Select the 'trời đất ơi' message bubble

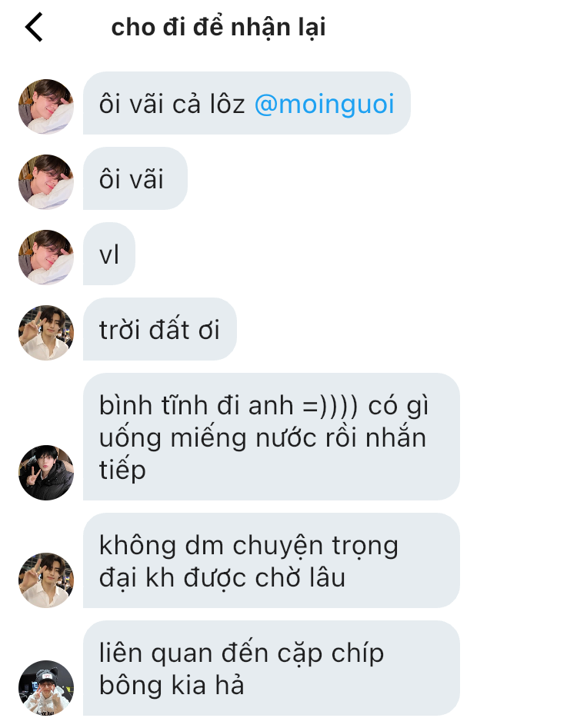[160, 329]
